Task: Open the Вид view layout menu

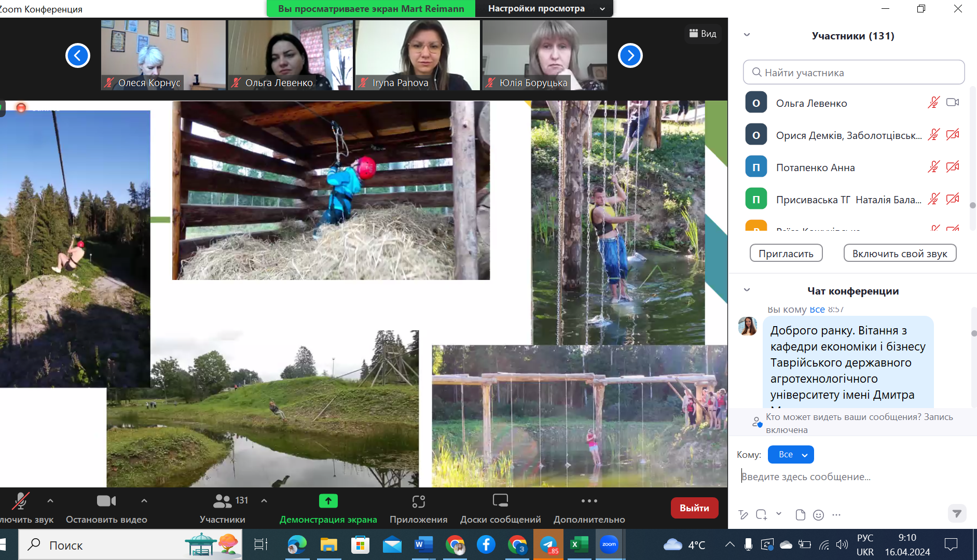Action: (703, 34)
